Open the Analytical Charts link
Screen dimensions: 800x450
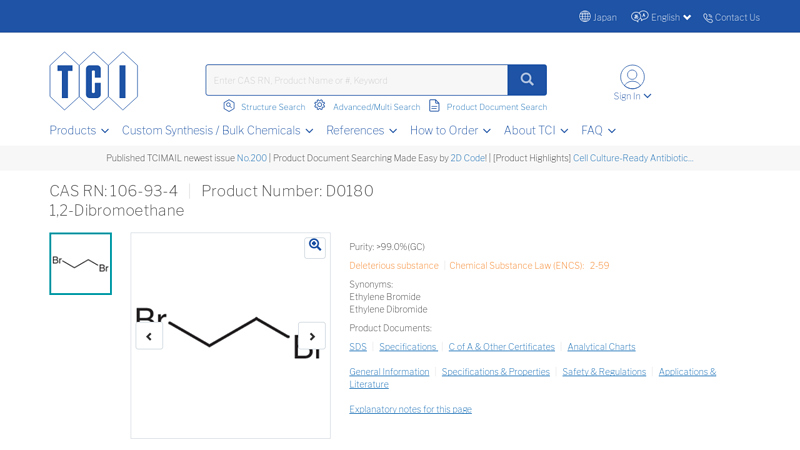pos(601,347)
